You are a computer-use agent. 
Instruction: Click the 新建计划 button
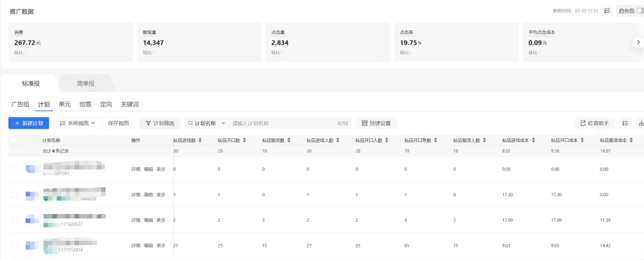tap(29, 123)
